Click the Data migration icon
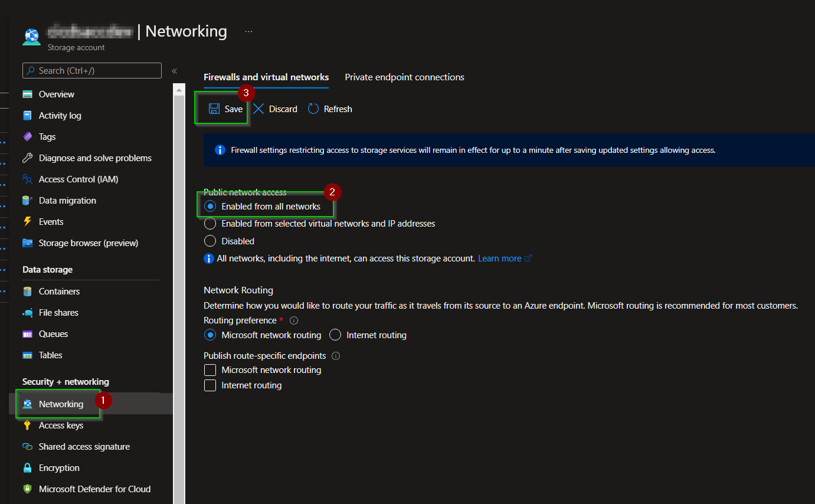Image resolution: width=815 pixels, height=504 pixels. pyautogui.click(x=27, y=201)
